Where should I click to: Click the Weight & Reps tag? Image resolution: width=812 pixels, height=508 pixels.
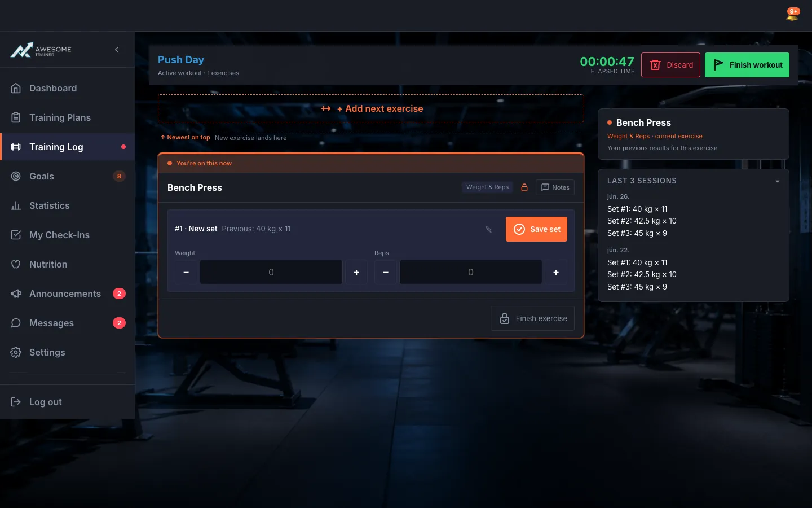tap(487, 187)
